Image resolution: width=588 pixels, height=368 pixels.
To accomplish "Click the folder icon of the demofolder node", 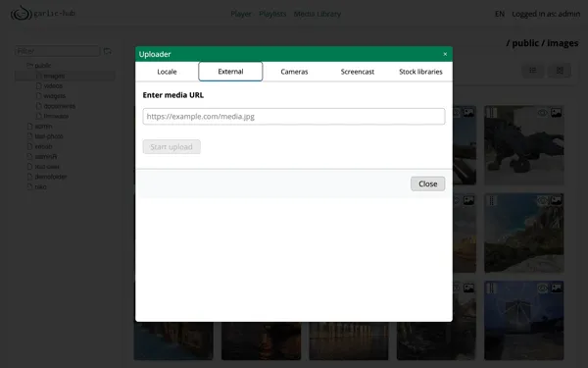I will pyautogui.click(x=30, y=177).
